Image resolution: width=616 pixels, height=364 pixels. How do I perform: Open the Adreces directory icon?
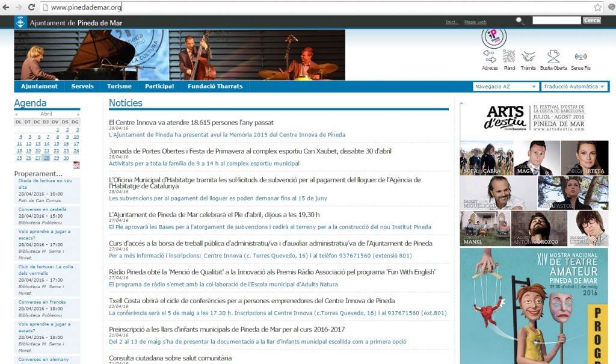[x=490, y=57]
